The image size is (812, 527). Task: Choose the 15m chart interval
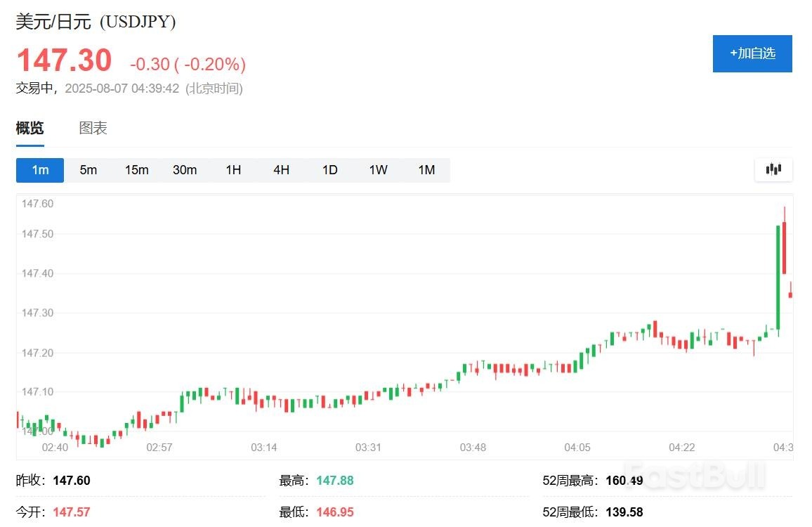(136, 170)
